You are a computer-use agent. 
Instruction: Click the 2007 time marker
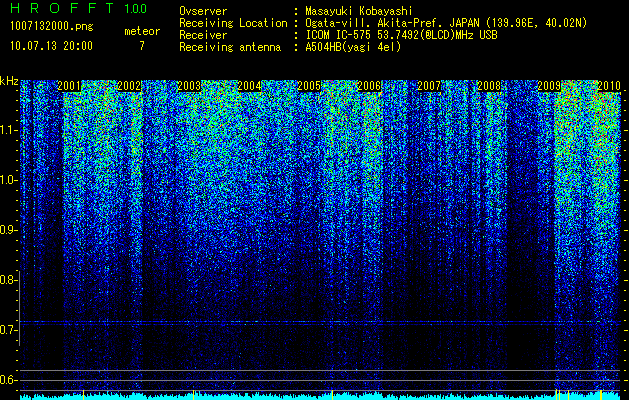click(x=429, y=86)
